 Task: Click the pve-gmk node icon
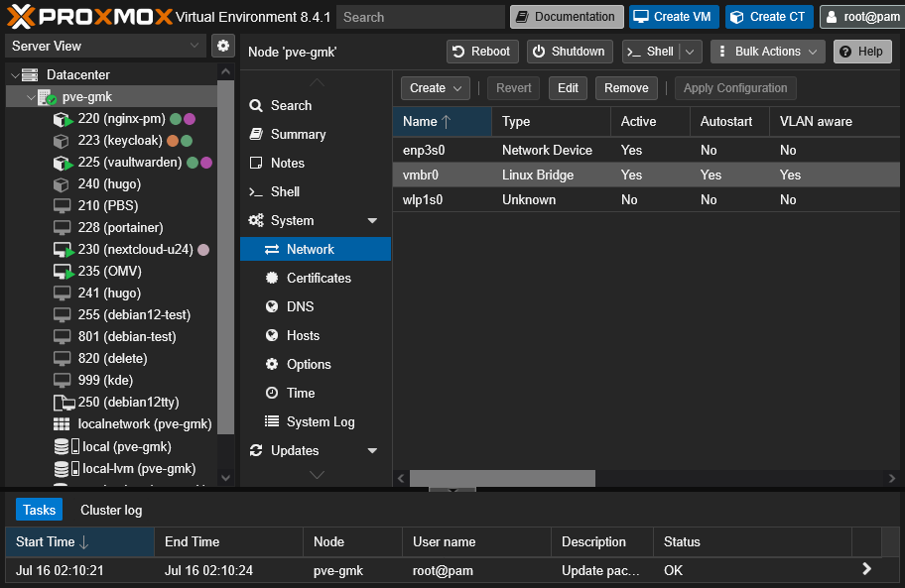pyautogui.click(x=47, y=97)
